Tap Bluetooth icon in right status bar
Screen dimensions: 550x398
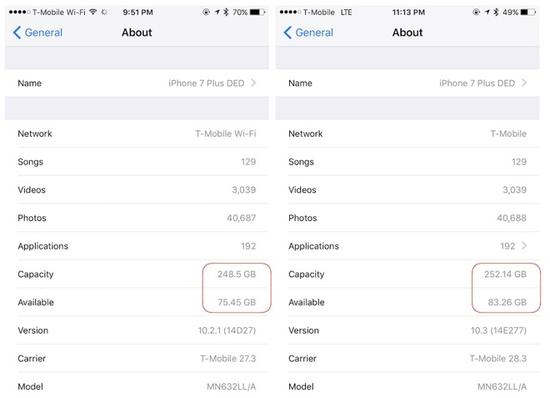(496, 12)
